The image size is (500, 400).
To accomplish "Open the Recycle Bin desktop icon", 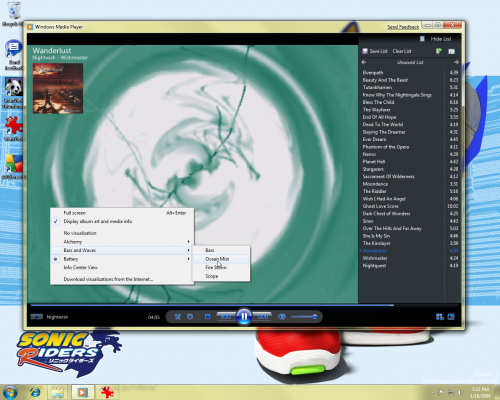I will (13, 14).
